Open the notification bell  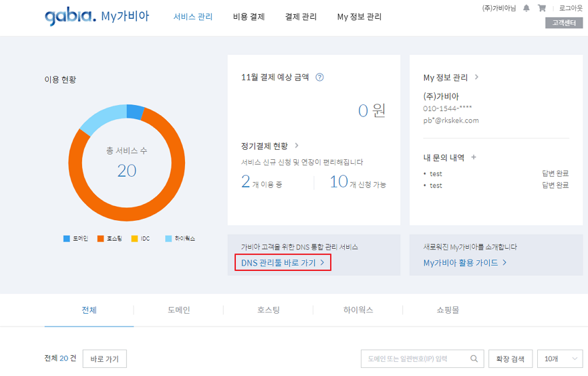(x=527, y=8)
